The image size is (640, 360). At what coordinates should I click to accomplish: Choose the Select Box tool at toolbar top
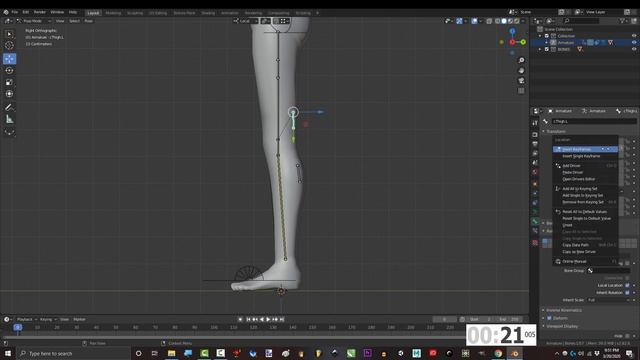[x=9, y=34]
